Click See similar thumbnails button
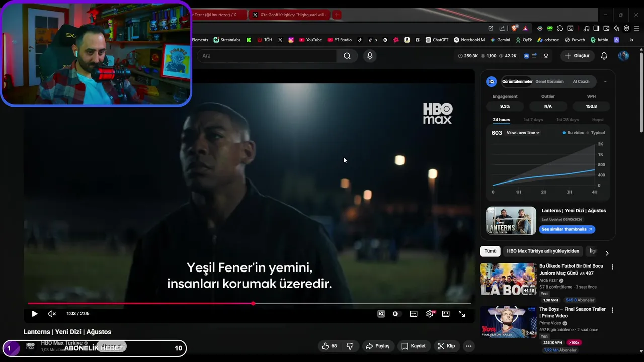The height and width of the screenshot is (362, 644). [567, 229]
